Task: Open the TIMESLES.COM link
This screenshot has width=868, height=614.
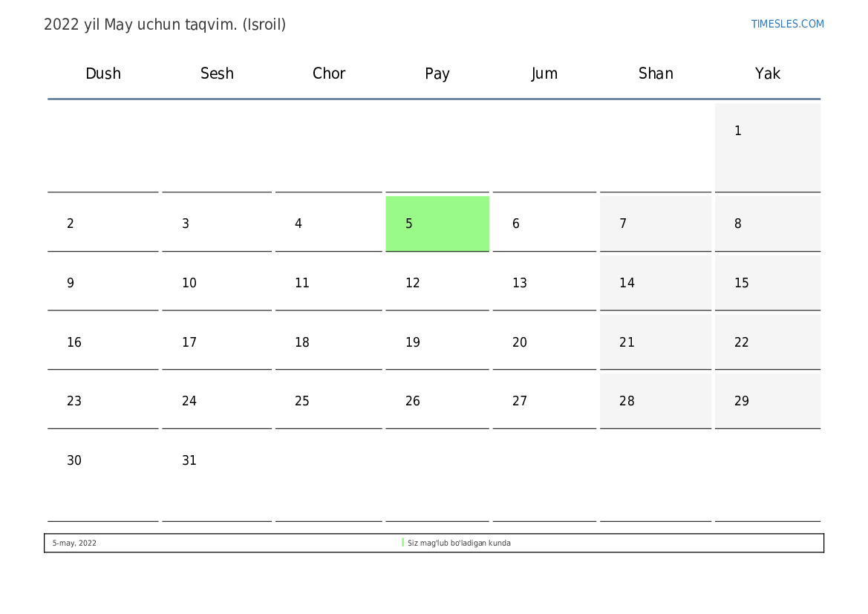Action: click(787, 24)
